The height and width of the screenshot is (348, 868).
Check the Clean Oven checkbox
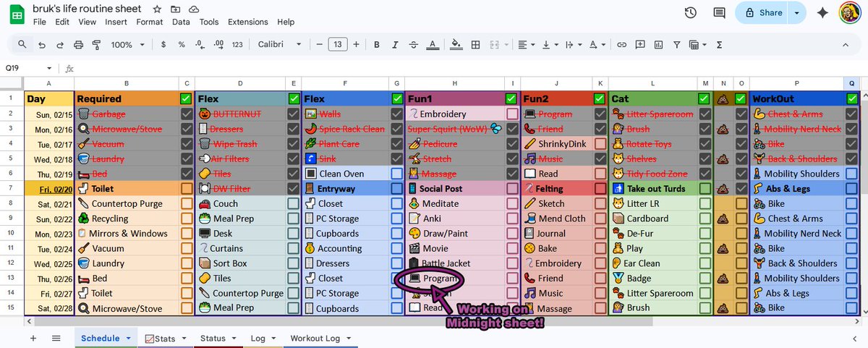pyautogui.click(x=396, y=174)
